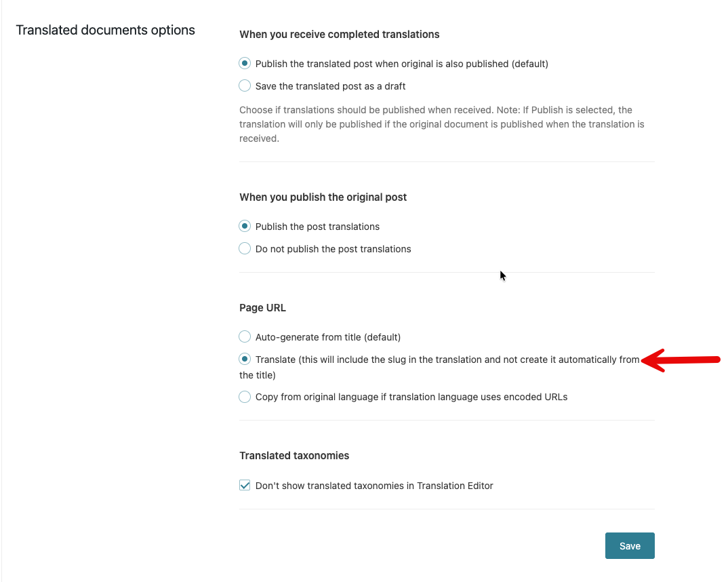Choose 'Publish the post translations' radio option
Image resolution: width=728 pixels, height=582 pixels.
coord(245,227)
